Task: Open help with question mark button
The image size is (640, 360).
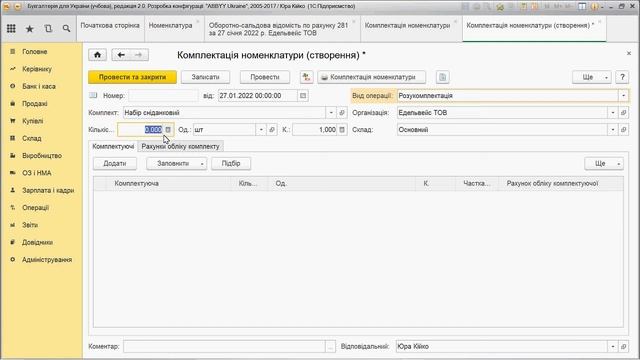Action: 622,77
